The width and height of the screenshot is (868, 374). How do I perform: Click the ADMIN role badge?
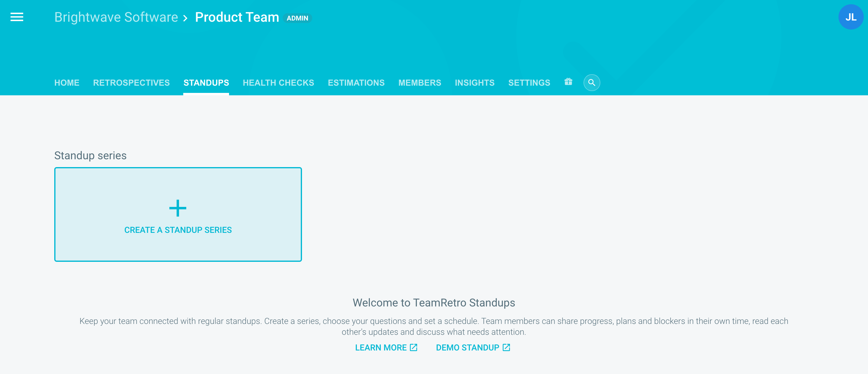(297, 18)
